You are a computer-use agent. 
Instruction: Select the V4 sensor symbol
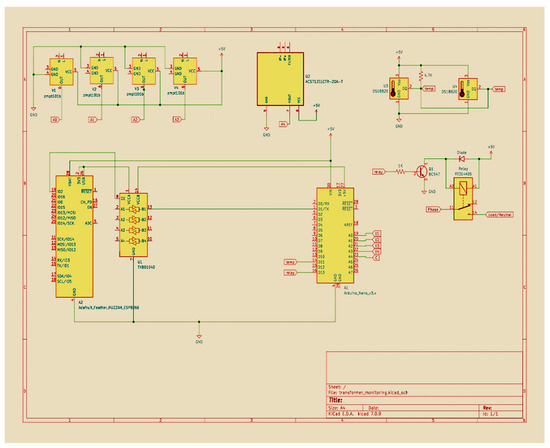[x=185, y=71]
